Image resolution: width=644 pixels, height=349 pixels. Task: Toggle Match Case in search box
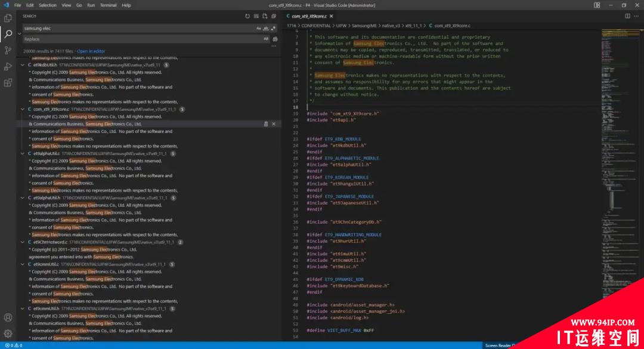[258, 29]
